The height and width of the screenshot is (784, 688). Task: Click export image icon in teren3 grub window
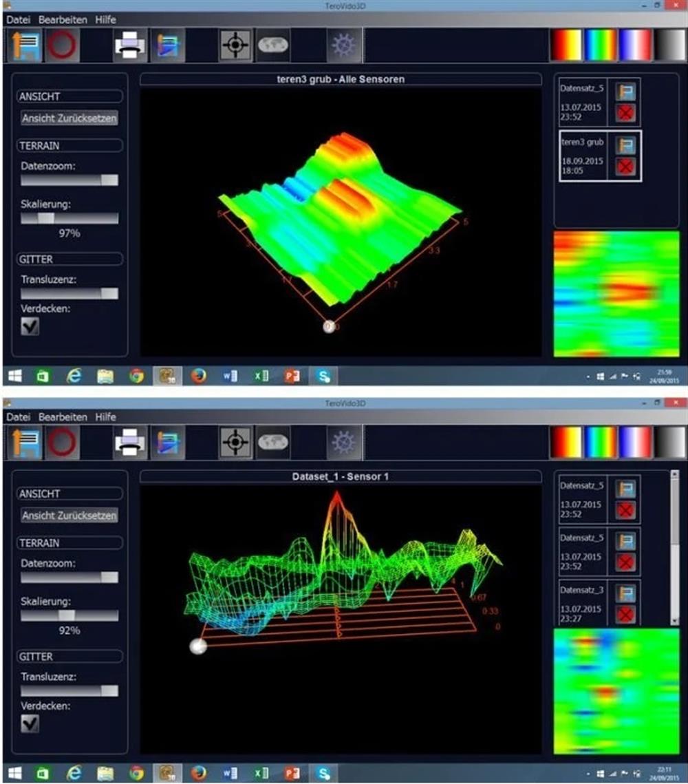pyautogui.click(x=167, y=45)
